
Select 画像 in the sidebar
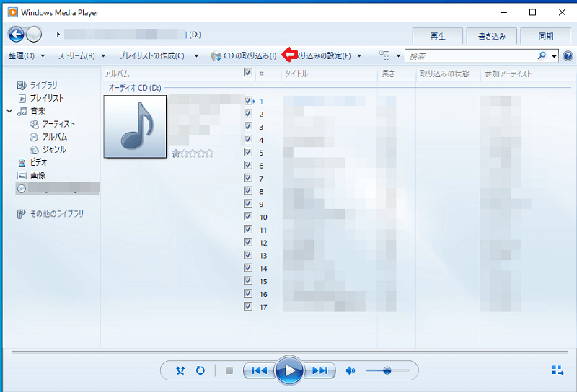[38, 175]
